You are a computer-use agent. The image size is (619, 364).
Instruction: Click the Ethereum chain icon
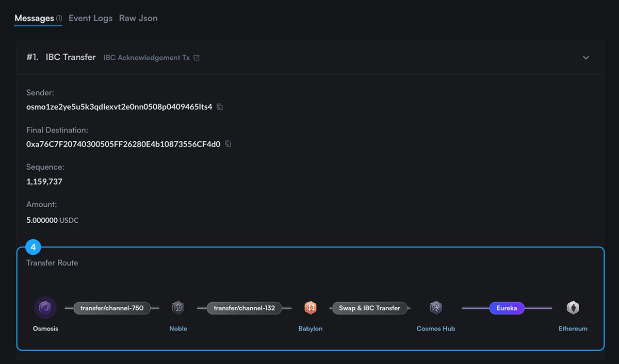[x=573, y=308]
